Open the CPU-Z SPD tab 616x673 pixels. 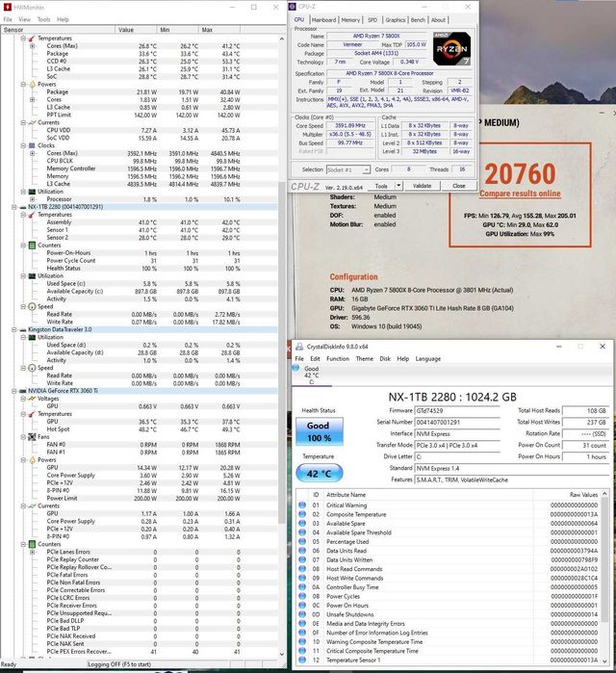point(372,20)
